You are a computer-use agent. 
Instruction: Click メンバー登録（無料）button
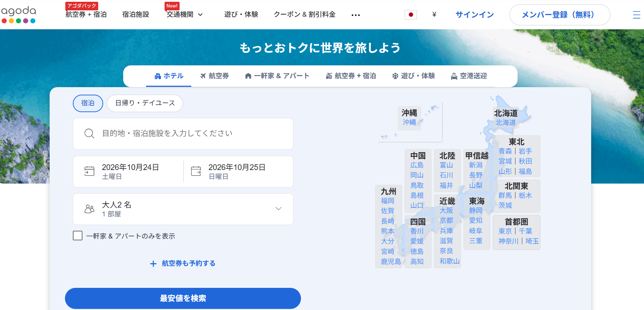[560, 15]
